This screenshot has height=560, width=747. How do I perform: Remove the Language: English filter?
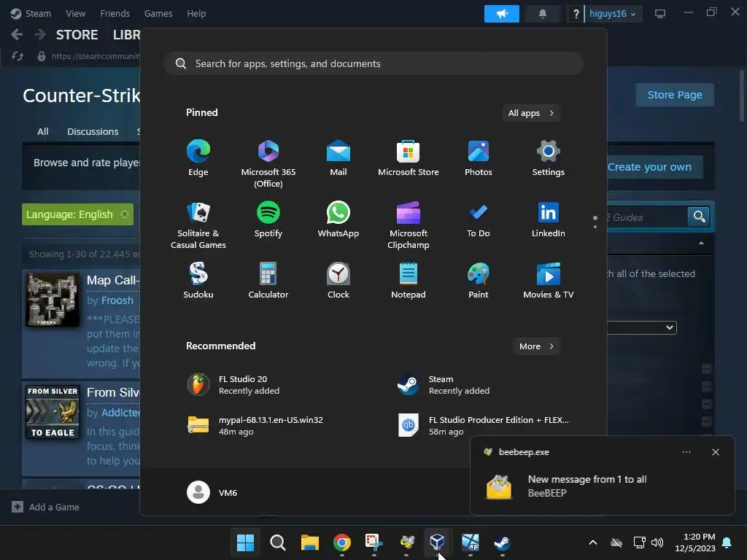point(125,214)
